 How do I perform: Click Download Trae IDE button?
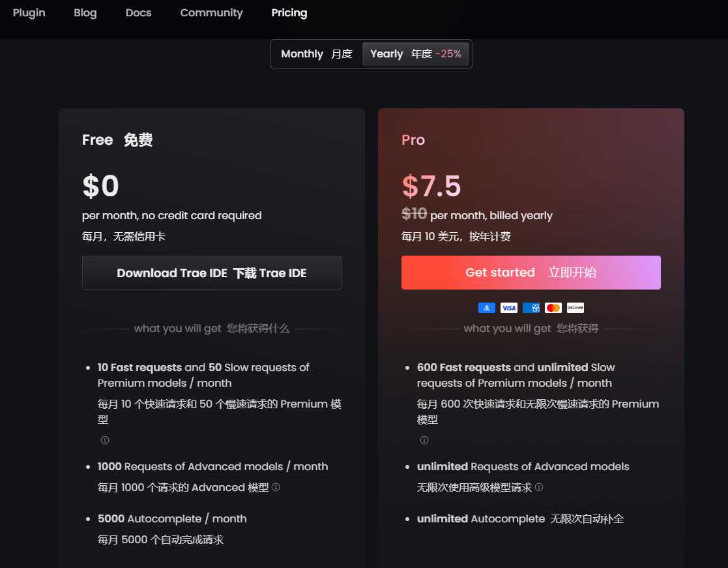pyautogui.click(x=212, y=273)
